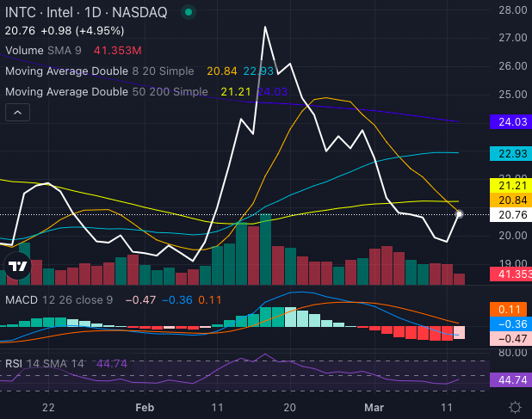The image size is (532, 419).
Task: Click the red 41.353 volume label
Action: pos(510,274)
